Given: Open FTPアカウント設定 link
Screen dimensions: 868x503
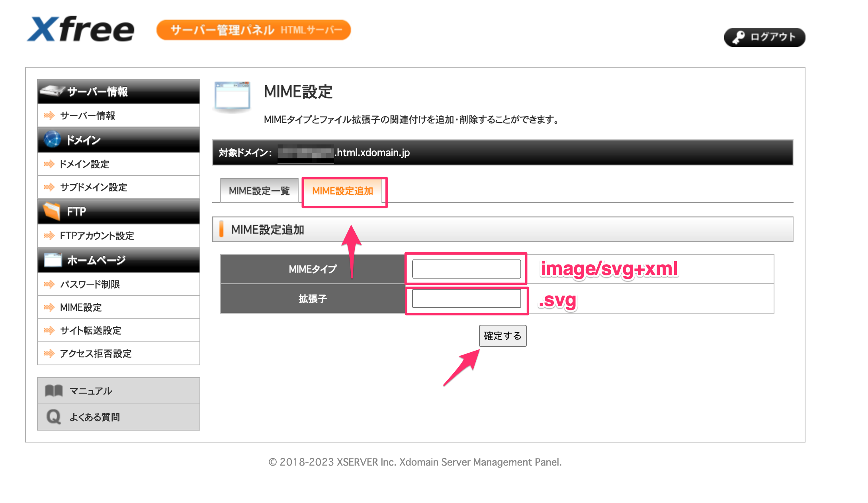Looking at the screenshot, I should (97, 236).
